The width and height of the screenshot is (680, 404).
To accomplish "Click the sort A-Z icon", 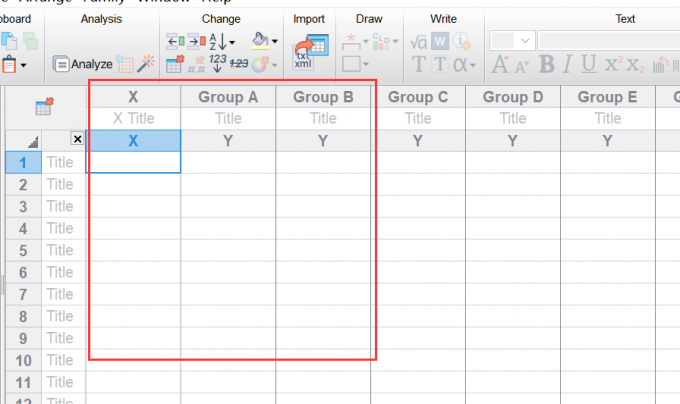I will [x=218, y=42].
